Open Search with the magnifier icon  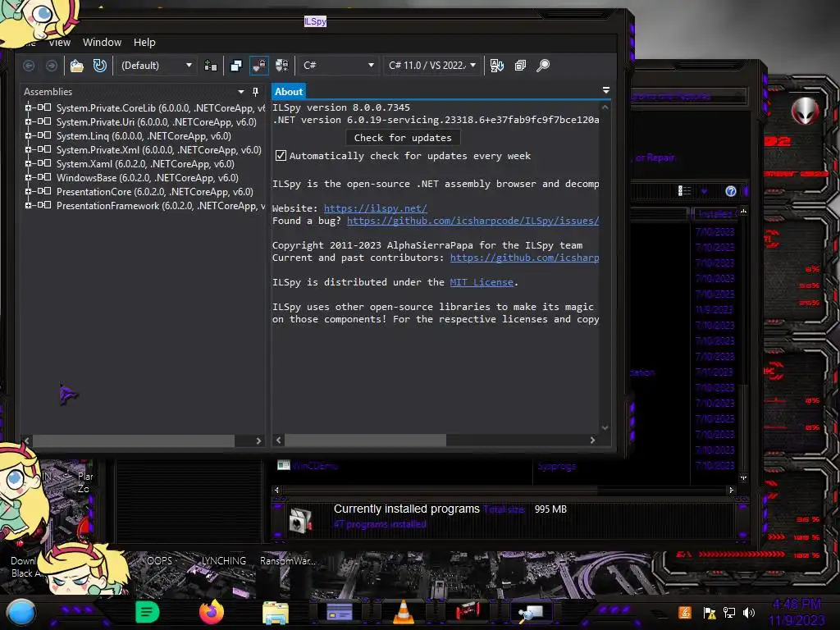(543, 66)
